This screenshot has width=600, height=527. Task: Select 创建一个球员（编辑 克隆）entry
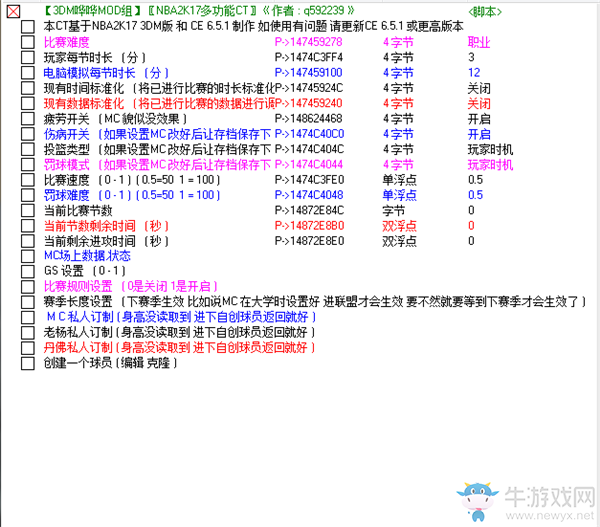[x=110, y=363]
